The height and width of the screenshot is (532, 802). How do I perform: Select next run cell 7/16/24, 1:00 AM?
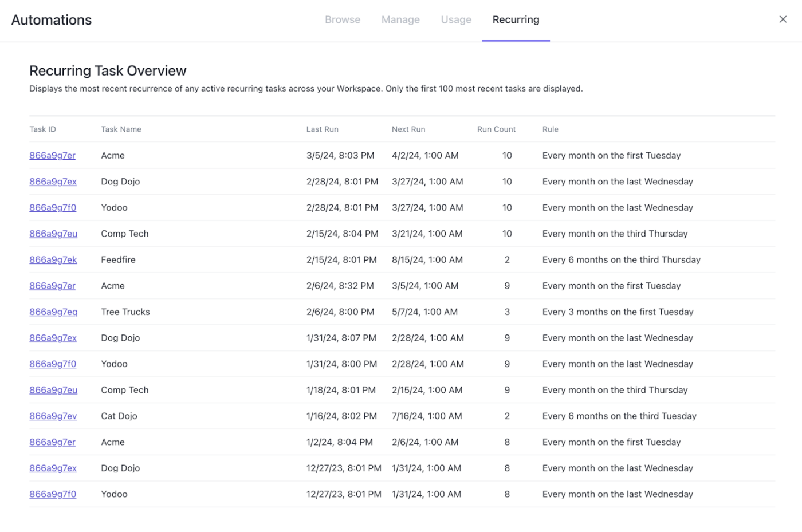(427, 416)
